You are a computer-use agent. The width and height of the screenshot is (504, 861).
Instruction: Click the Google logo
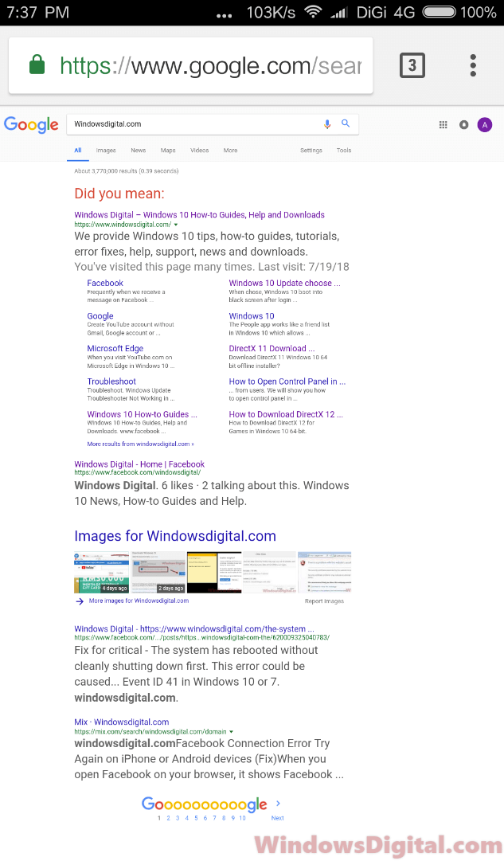31,124
